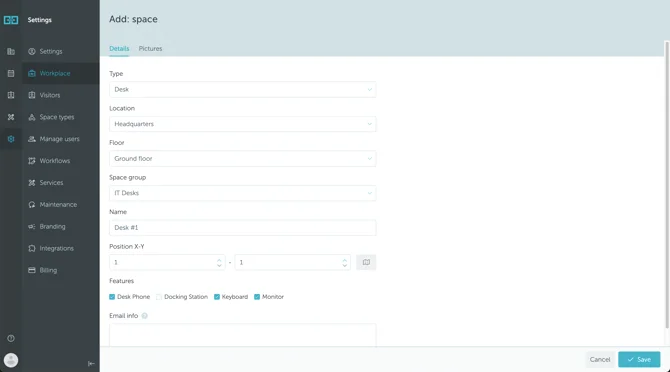Open Integrations in the settings menu
Viewport: 670px width, 372px height.
61,248
